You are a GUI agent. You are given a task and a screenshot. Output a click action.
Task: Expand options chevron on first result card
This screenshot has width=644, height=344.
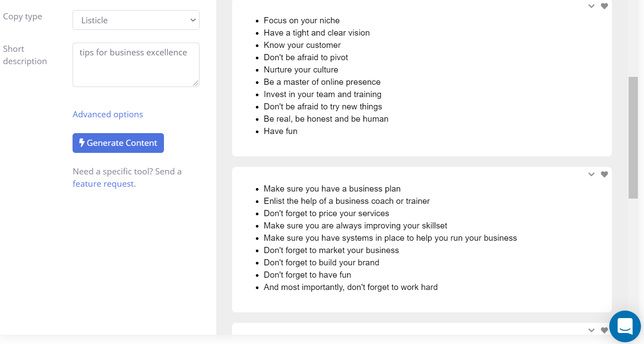click(592, 6)
